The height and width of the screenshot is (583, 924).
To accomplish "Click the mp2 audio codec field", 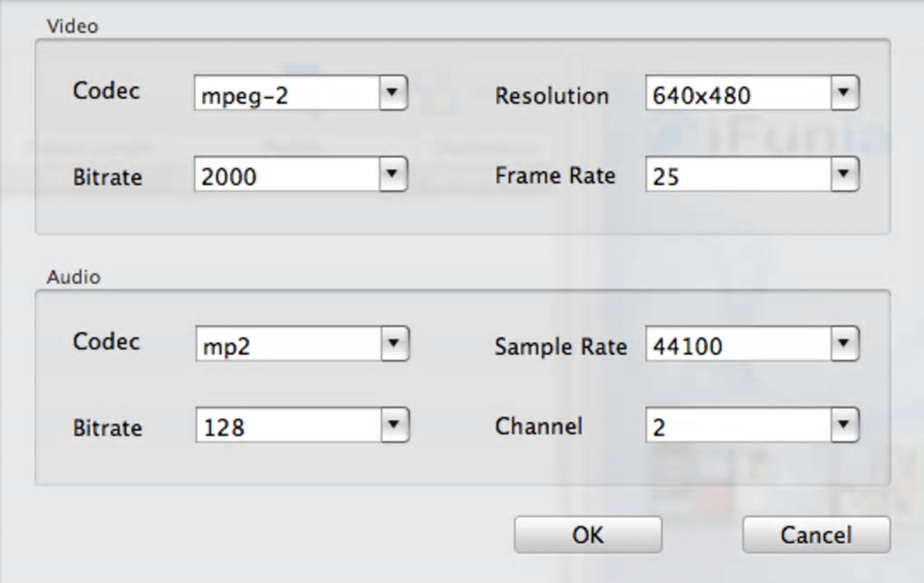I will (x=286, y=346).
